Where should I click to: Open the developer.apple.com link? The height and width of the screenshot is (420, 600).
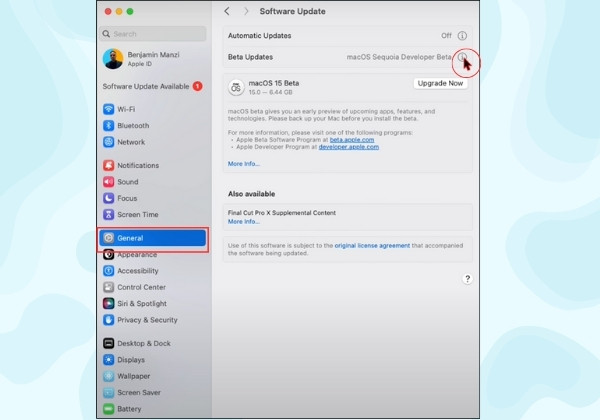(x=349, y=147)
